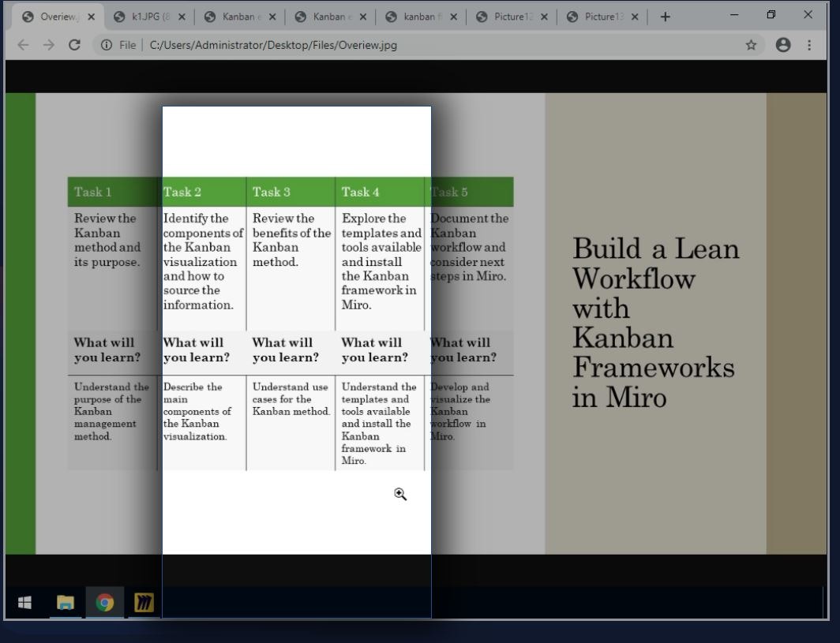This screenshot has width=840, height=643.
Task: Close the first Kanban tab
Action: coord(272,17)
